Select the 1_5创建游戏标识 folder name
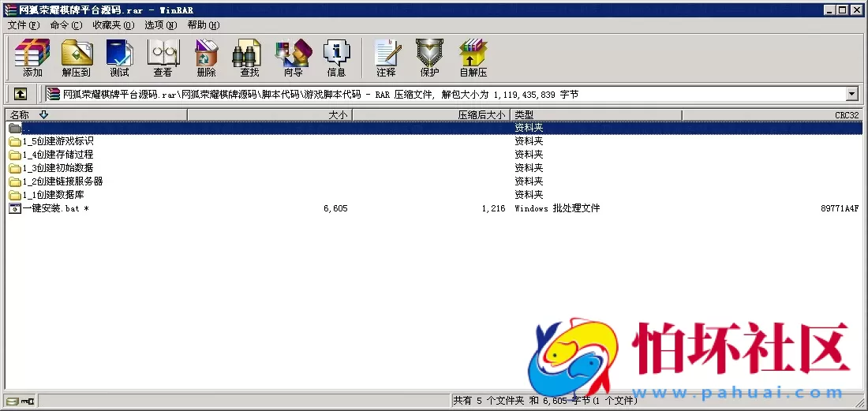This screenshot has height=411, width=868. coord(58,142)
